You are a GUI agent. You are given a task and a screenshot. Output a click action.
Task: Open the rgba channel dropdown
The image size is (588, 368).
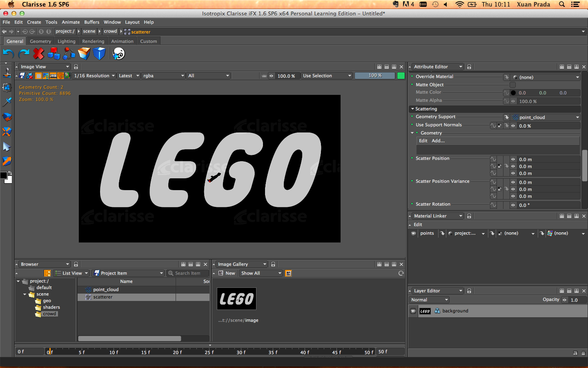(164, 76)
